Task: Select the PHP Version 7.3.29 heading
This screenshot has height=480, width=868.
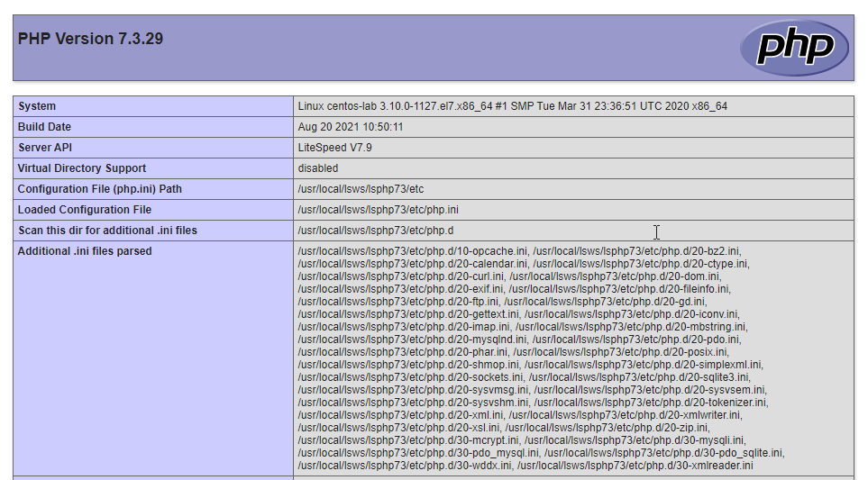Action: coord(90,39)
